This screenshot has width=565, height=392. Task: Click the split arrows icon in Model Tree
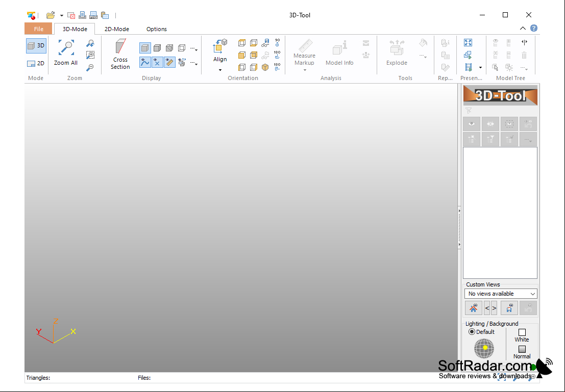click(524, 42)
